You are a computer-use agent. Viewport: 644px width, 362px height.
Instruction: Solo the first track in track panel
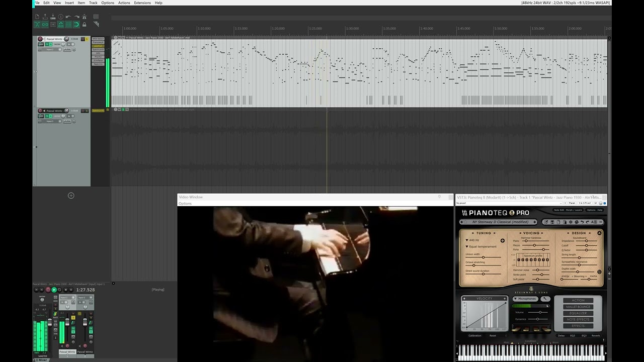87,39
